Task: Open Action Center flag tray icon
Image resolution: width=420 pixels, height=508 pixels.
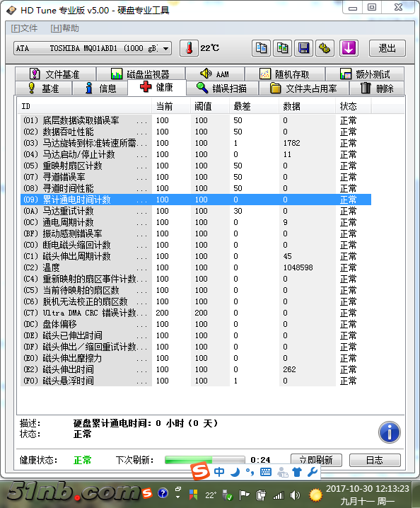Action: [244, 495]
